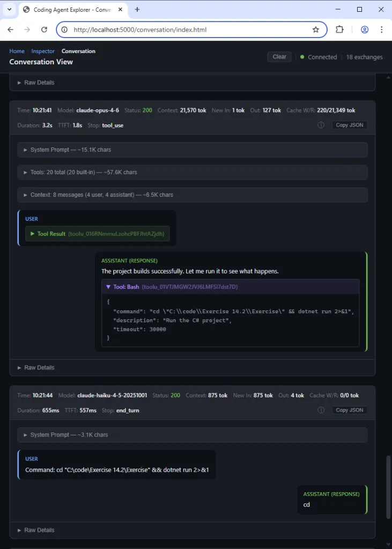Image resolution: width=392 pixels, height=549 pixels.
Task: Click the "timeout": 30000 line
Action: [139, 329]
